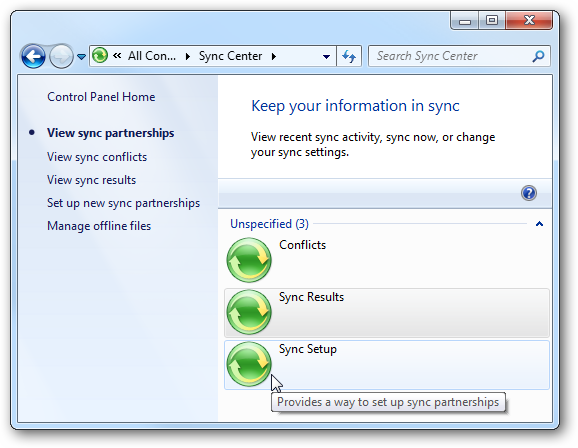Click the blue help question mark icon

[x=529, y=193]
